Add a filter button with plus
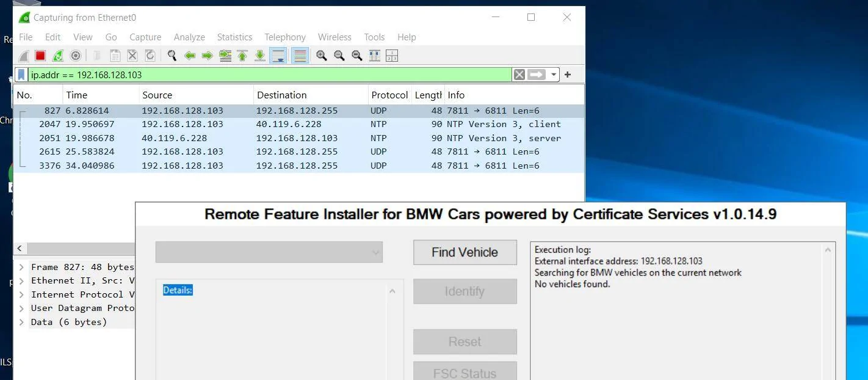 (x=568, y=75)
